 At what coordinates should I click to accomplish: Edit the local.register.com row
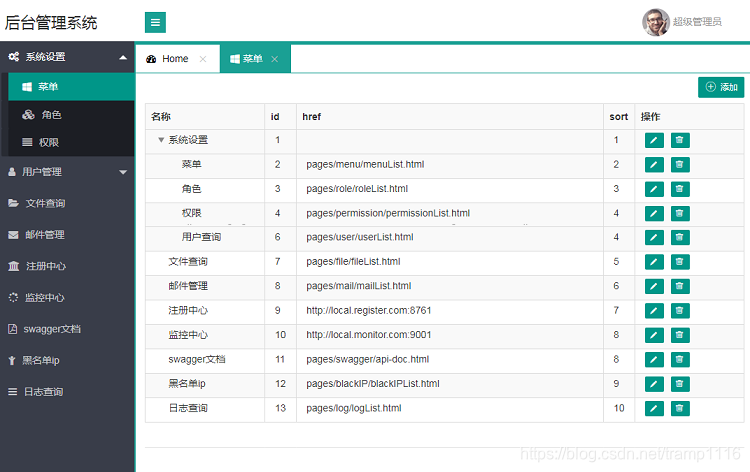(x=654, y=310)
